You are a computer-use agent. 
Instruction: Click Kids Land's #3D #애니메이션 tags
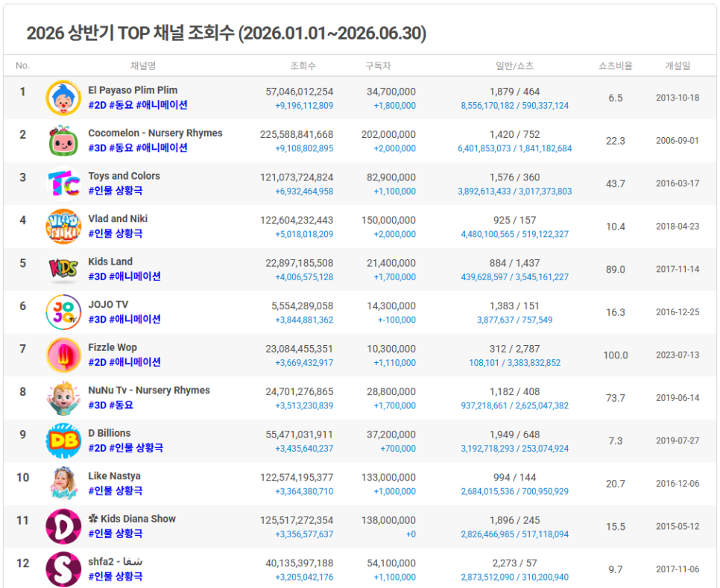[x=124, y=276]
